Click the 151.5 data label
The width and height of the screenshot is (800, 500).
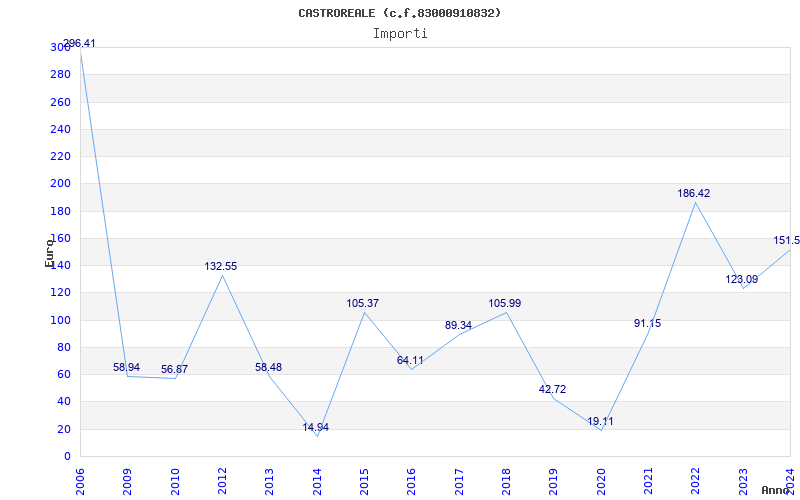pyautogui.click(x=787, y=240)
